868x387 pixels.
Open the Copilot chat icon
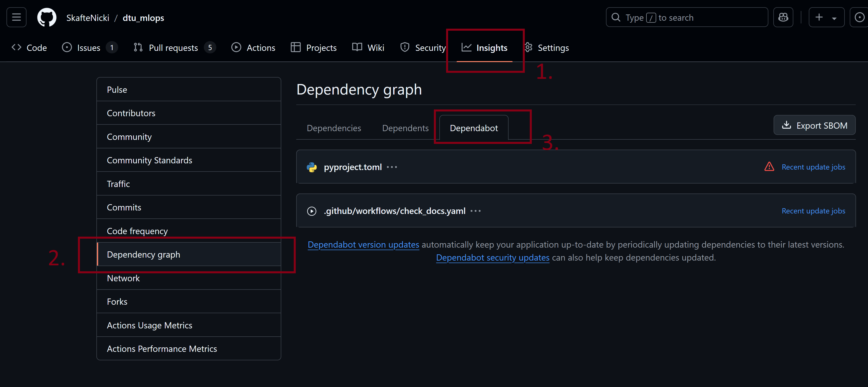(x=783, y=17)
